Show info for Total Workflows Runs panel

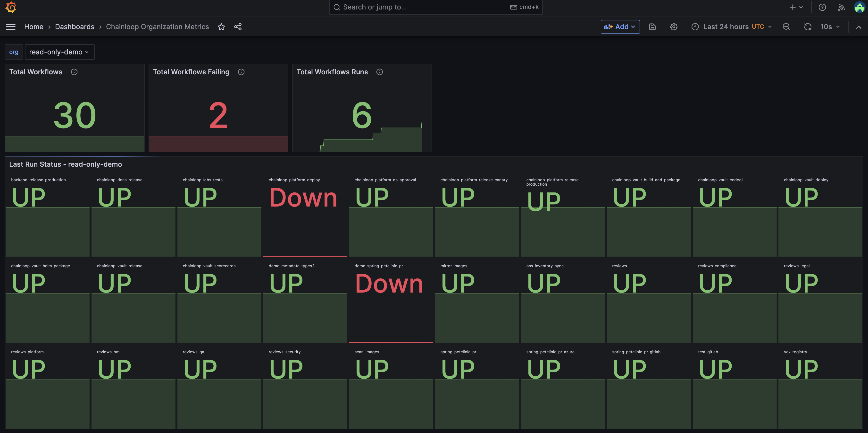[379, 72]
